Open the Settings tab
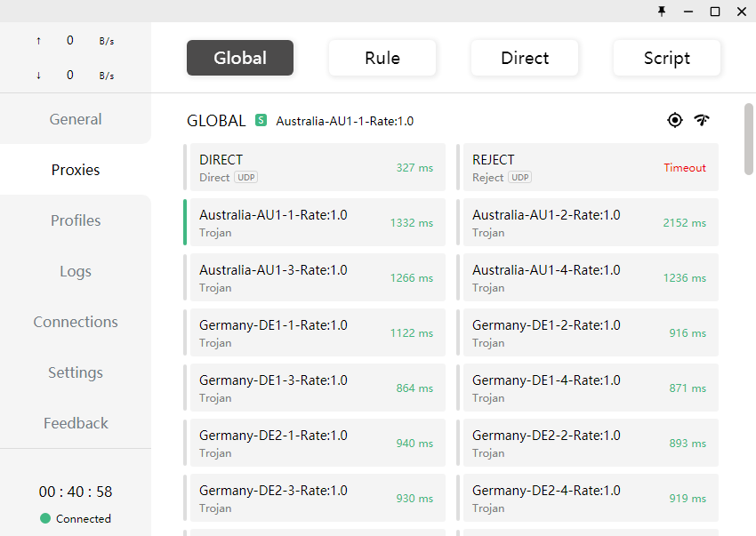The width and height of the screenshot is (756, 536). coord(76,372)
